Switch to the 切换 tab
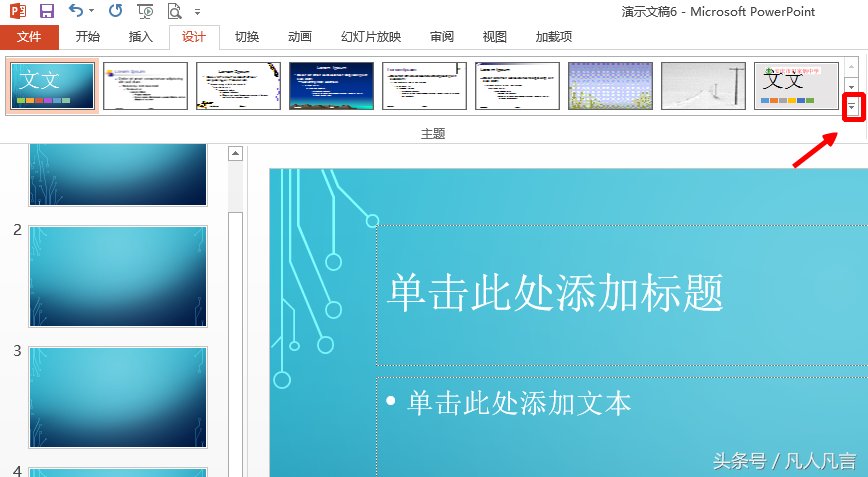868x477 pixels. [247, 37]
